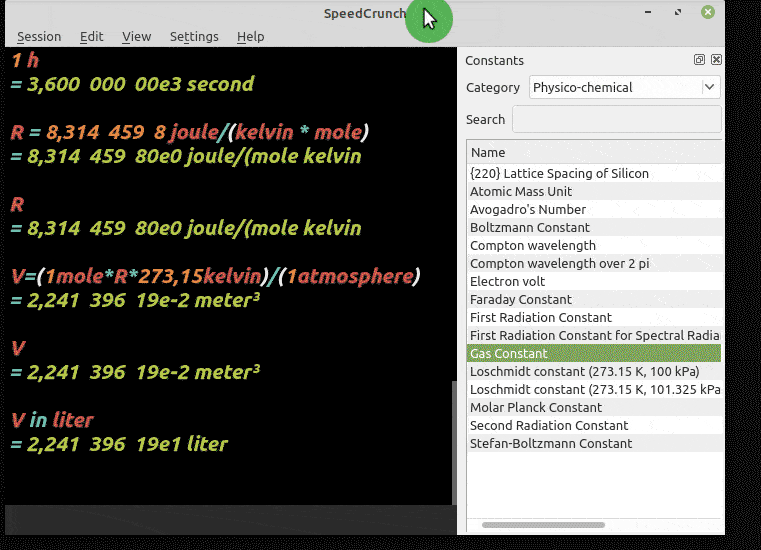The image size is (761, 550).
Task: Select the Molar Planck Constant entry
Action: pos(594,407)
